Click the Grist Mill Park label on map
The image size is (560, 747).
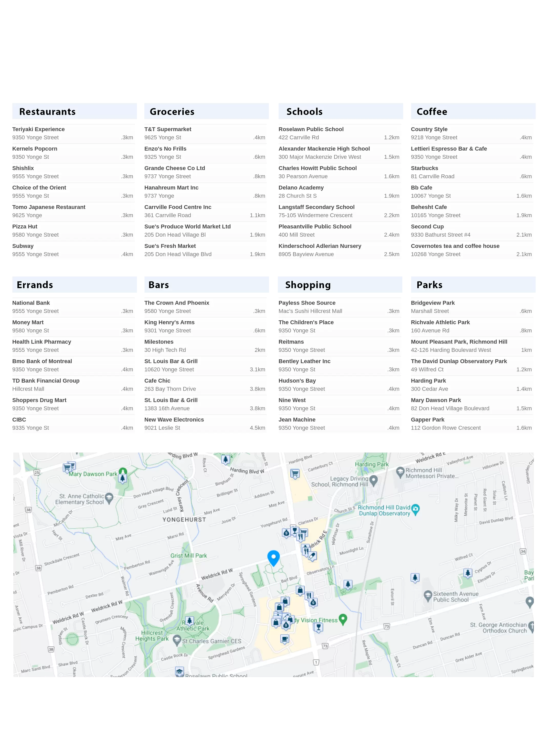point(188,555)
